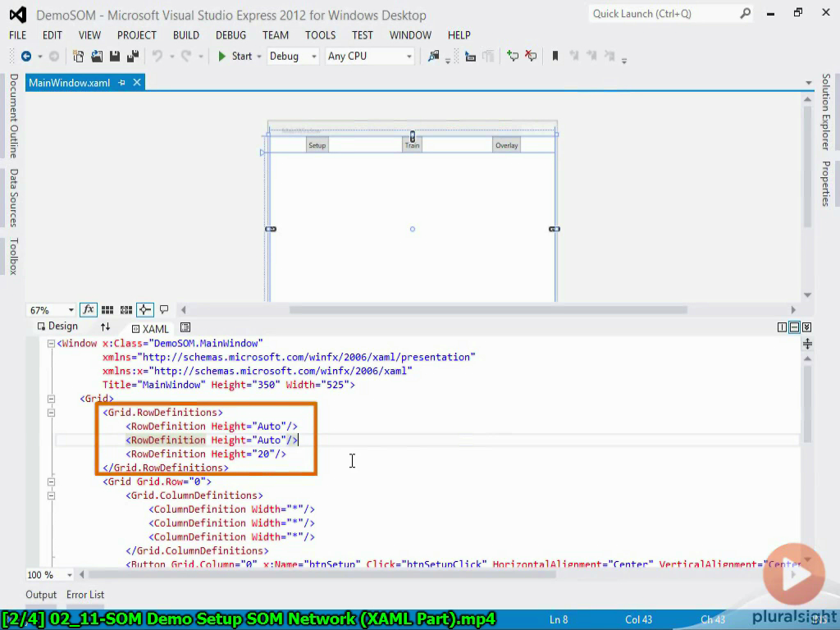This screenshot has height=630, width=840.
Task: Toggle the annotations speech bubble icon
Action: tap(164, 309)
